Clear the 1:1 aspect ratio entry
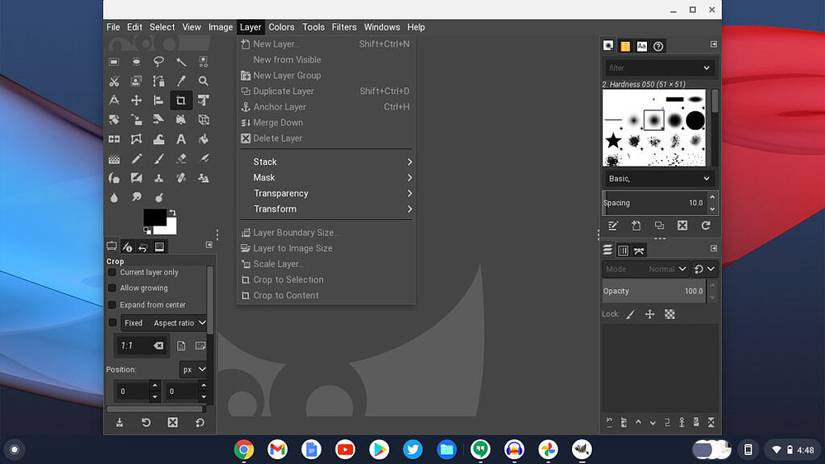The width and height of the screenshot is (825, 464). [x=158, y=346]
